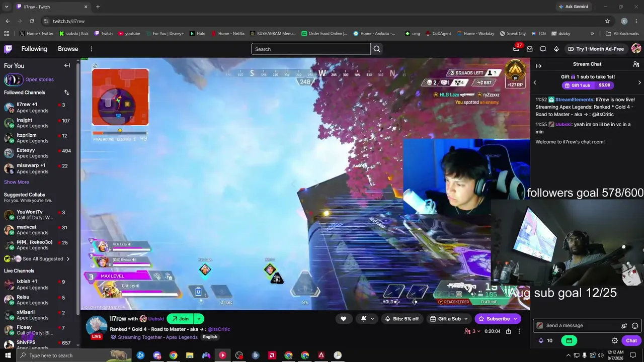Open the YouWontTv suggested channel
The width and height of the screenshot is (644, 362).
[38, 215]
